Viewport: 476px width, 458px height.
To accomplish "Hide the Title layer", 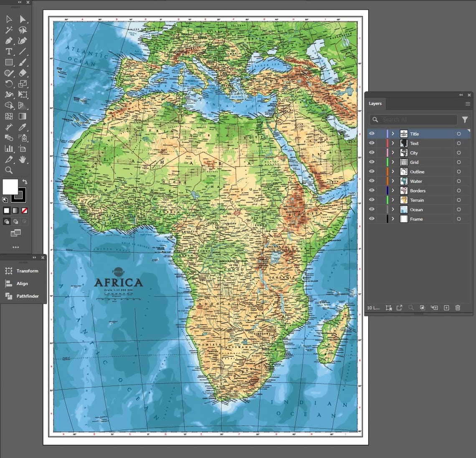I will (372, 134).
